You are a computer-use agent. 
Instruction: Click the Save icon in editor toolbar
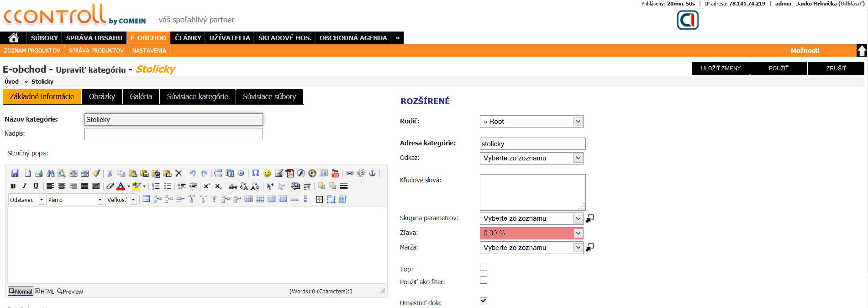15,174
